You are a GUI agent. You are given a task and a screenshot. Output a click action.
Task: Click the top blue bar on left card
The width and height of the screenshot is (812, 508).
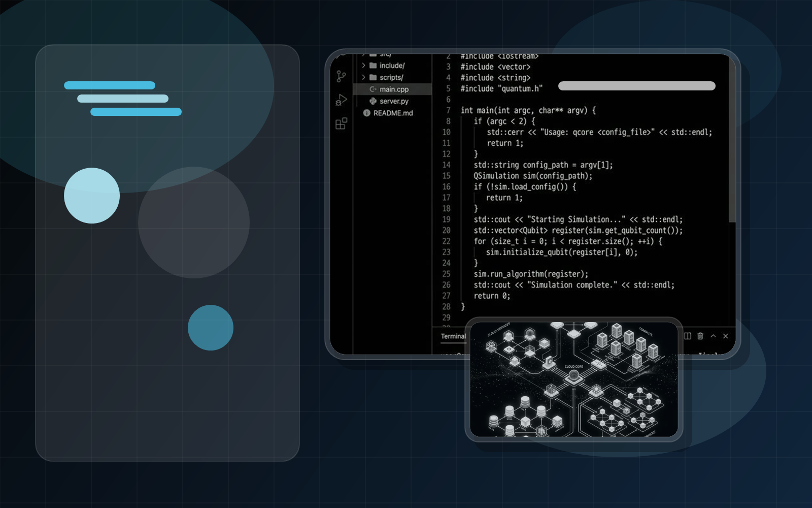[x=110, y=85]
